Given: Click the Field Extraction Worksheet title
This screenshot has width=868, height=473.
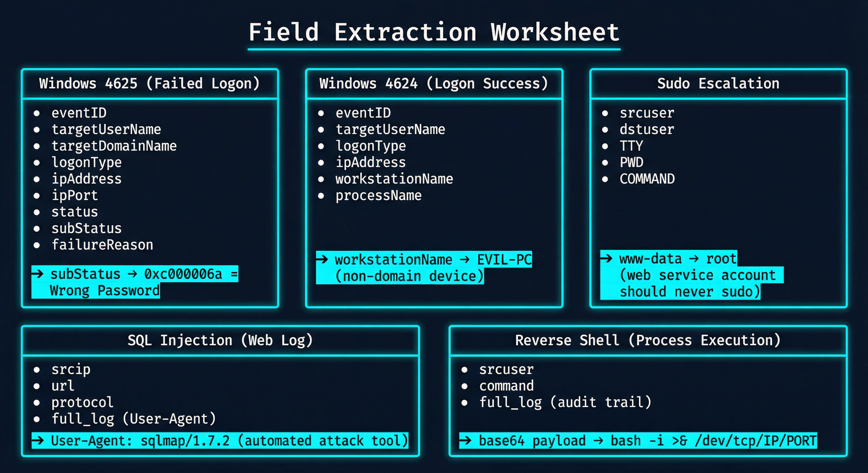Looking at the screenshot, I should pos(434,32).
